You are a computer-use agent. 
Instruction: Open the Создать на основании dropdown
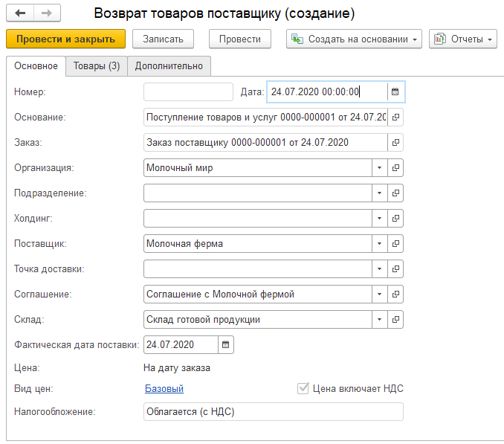pos(354,39)
